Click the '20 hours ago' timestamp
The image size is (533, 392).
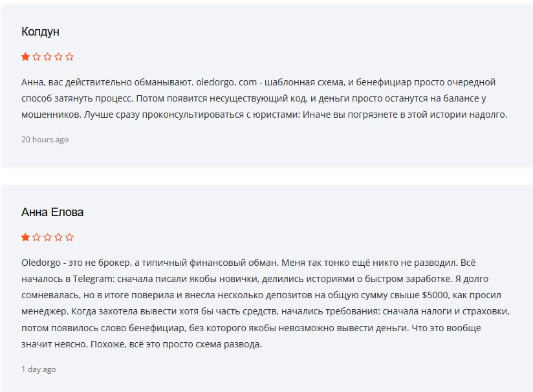click(x=45, y=139)
